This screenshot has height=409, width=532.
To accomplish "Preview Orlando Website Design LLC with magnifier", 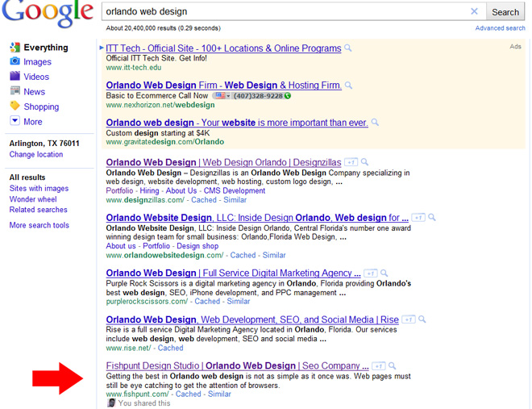I will pos(432,217).
